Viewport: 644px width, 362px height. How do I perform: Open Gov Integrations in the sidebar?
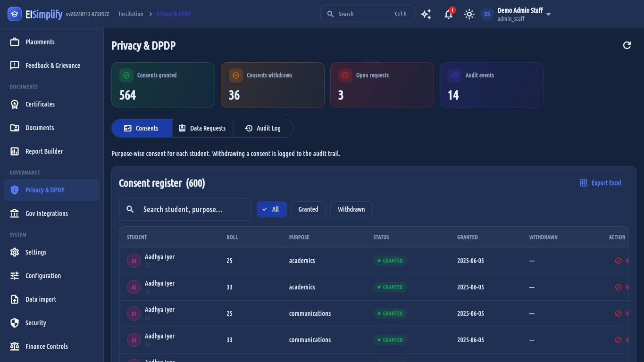[x=52, y=214]
